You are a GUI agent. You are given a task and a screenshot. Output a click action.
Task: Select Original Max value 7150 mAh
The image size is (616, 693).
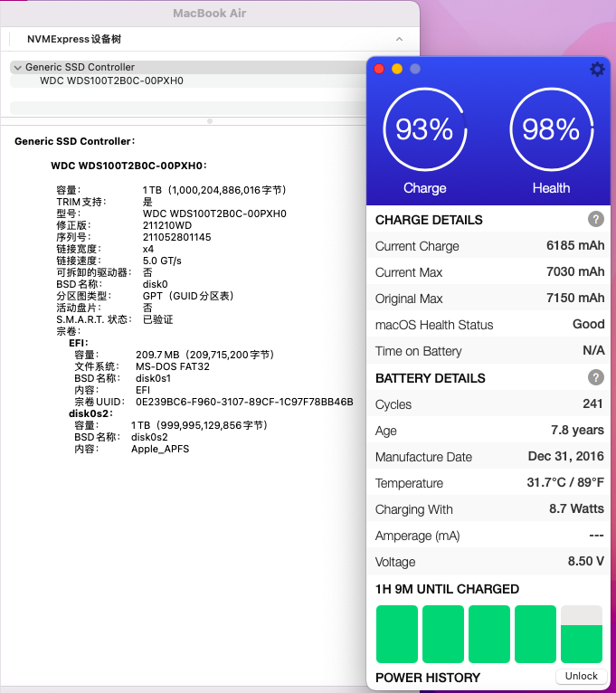point(575,298)
